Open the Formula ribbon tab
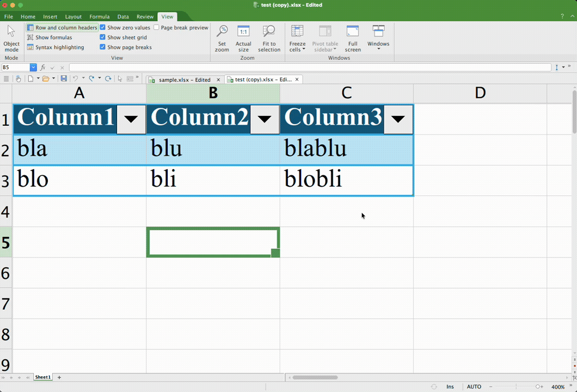This screenshot has width=577, height=392. coord(99,17)
